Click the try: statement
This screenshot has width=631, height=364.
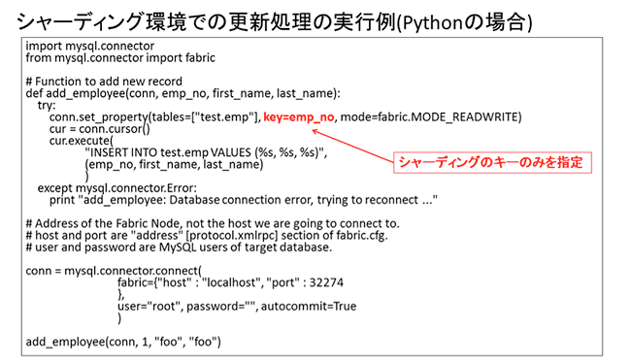[x=47, y=106]
